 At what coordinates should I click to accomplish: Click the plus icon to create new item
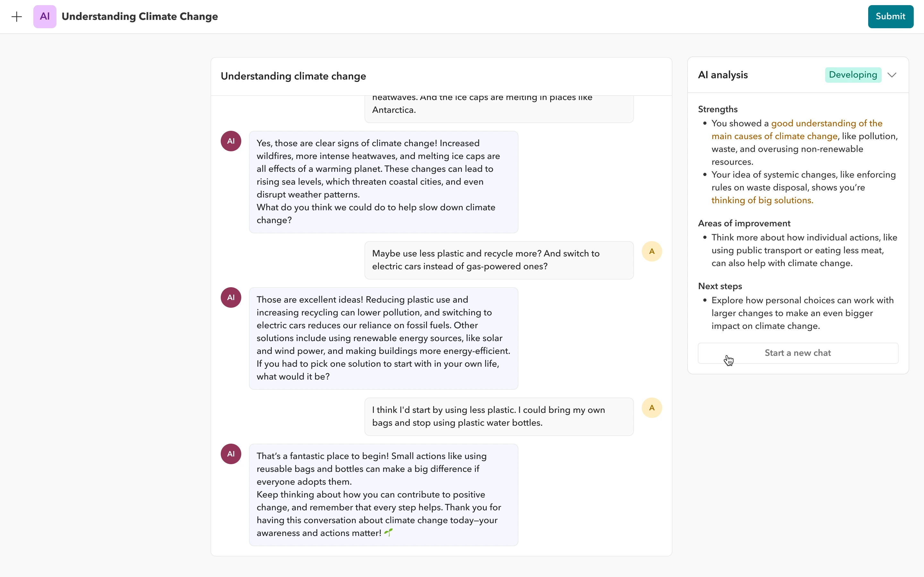click(x=17, y=16)
